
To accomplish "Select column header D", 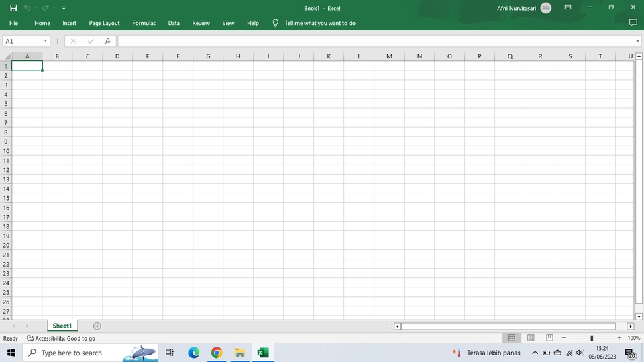I will [117, 56].
